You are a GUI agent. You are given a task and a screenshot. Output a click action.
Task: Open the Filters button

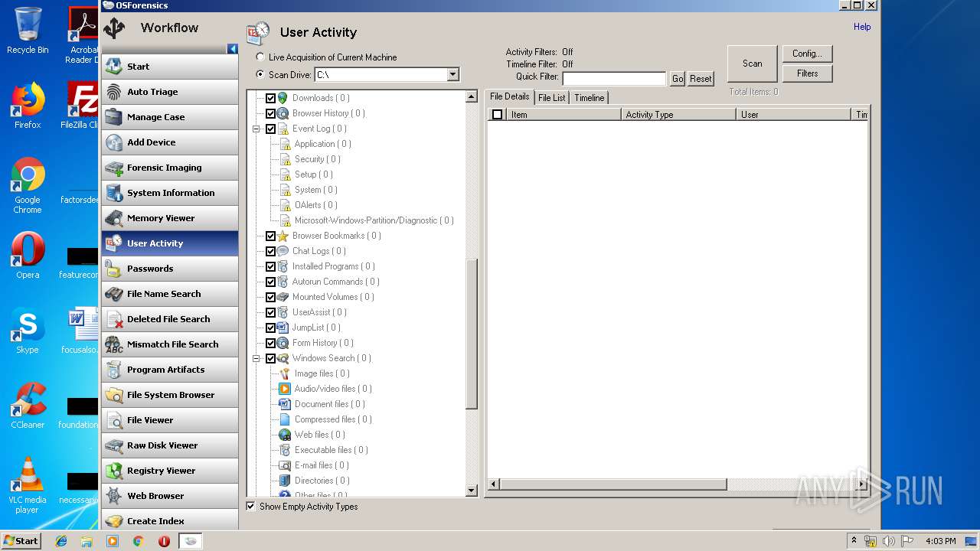pos(807,73)
